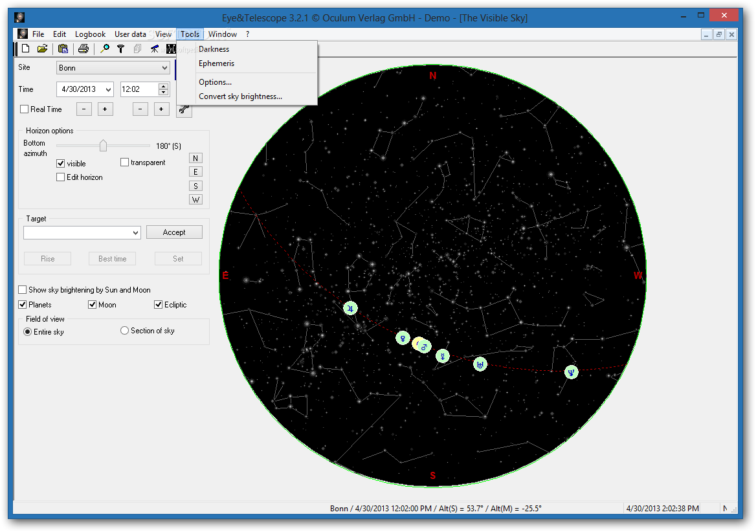Decrease time with the spinner down arrow

(164, 93)
